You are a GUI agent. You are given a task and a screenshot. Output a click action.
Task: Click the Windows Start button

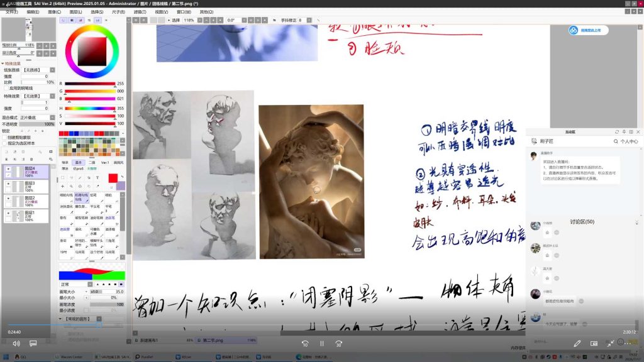click(6, 357)
